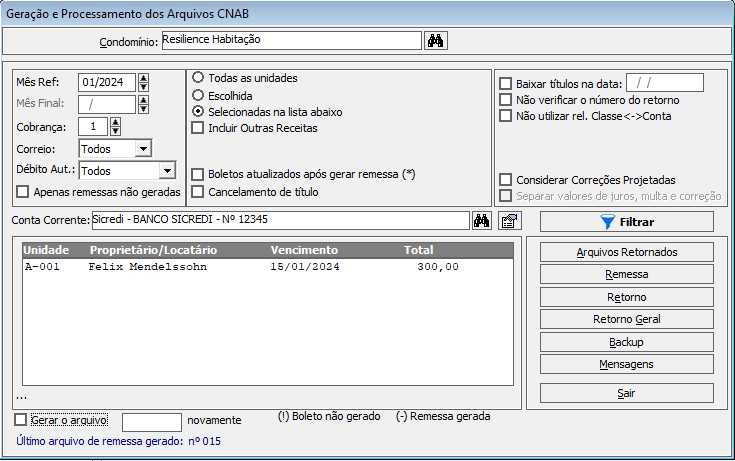This screenshot has height=461, width=735.
Task: Click the file number field before novamente
Action: pos(152,422)
